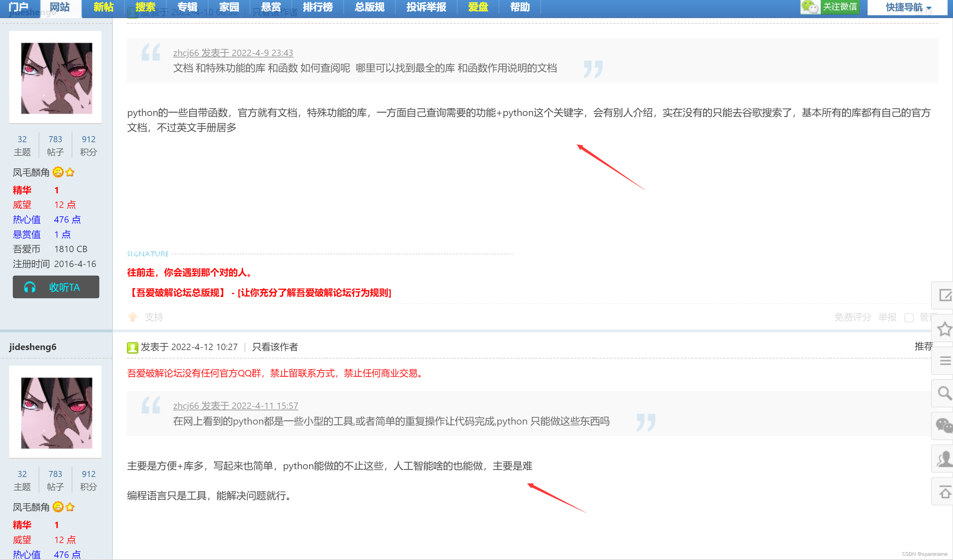Click 只看该作者 on the 2022-4-12 post
This screenshot has height=560, width=953.
pos(275,347)
